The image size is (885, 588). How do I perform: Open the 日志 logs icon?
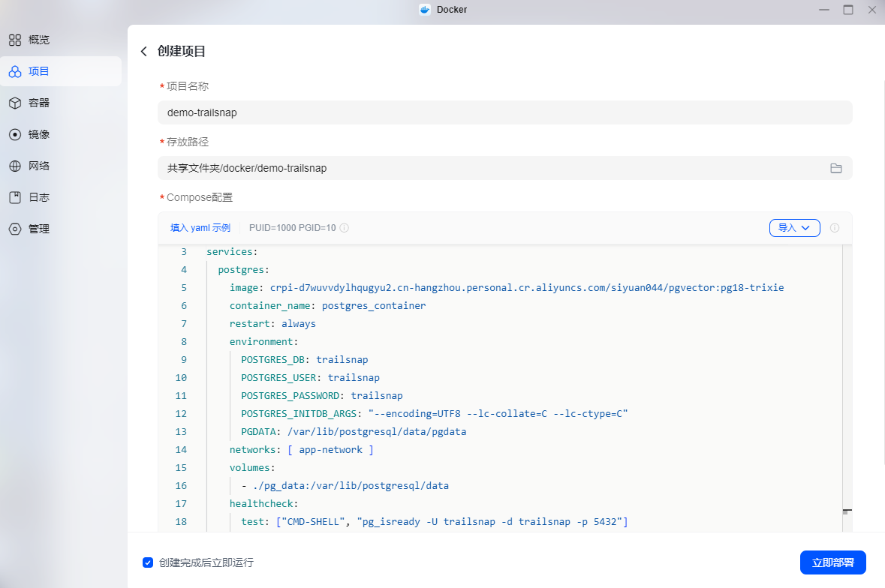(15, 198)
